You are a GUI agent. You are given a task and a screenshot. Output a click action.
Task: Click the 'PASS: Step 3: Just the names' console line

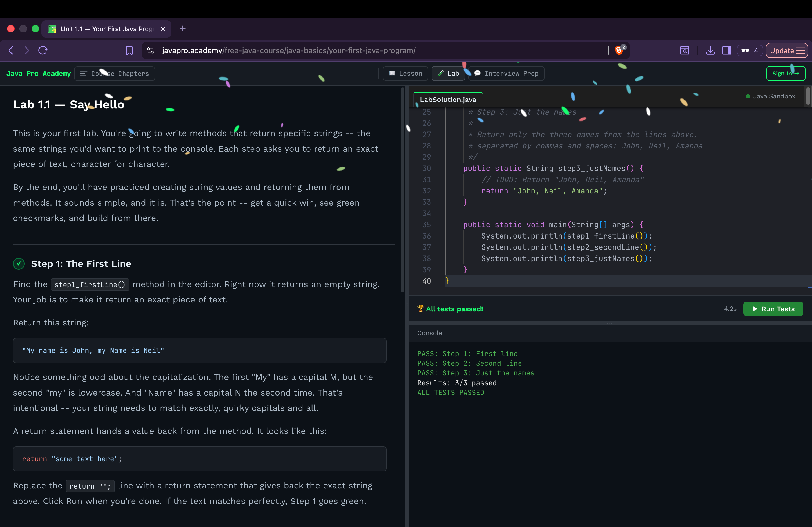476,373
